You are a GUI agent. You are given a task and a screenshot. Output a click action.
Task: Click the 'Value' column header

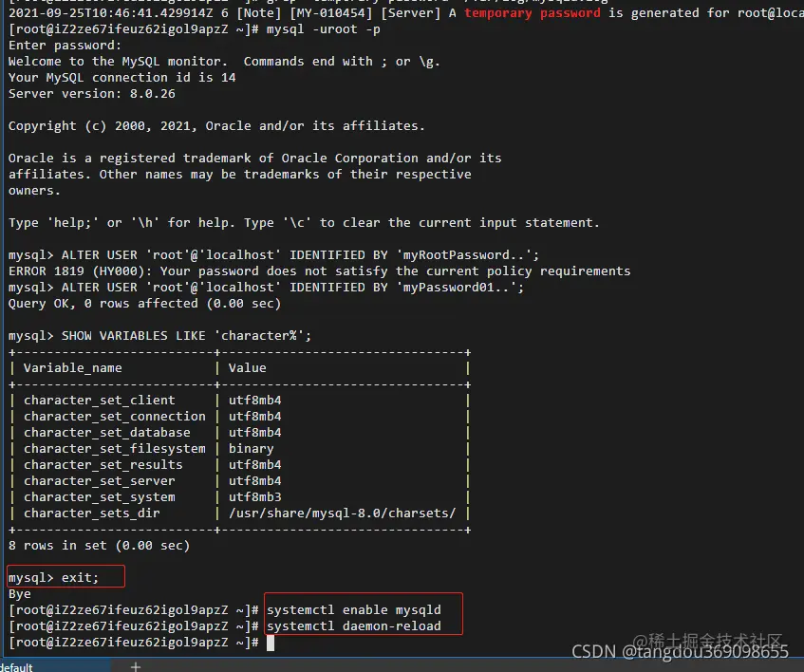pyautogui.click(x=247, y=367)
